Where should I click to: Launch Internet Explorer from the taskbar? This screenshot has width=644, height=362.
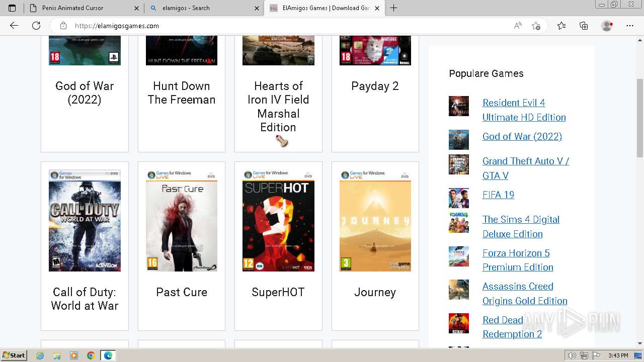[x=40, y=355]
